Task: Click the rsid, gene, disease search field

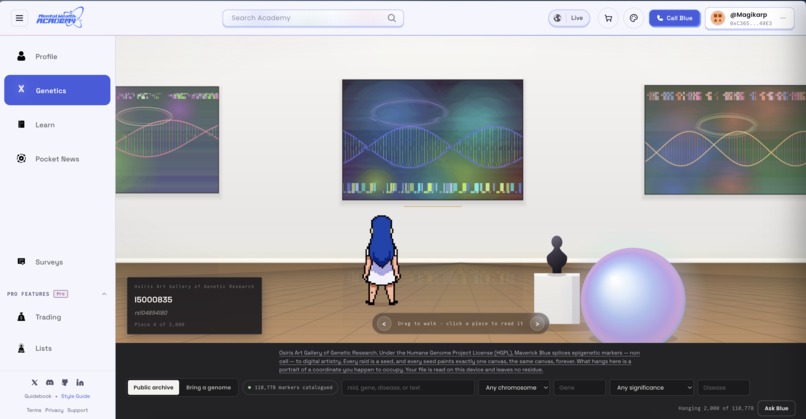Action: 408,388
